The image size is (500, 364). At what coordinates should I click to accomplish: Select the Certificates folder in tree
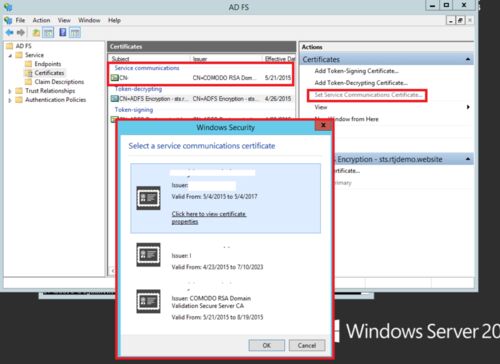click(49, 73)
